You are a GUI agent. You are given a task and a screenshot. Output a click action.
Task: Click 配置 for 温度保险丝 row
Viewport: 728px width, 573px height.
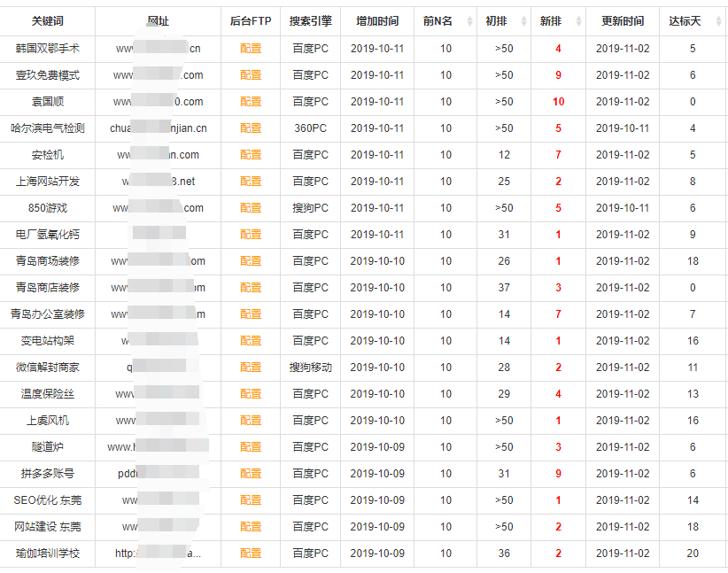251,394
